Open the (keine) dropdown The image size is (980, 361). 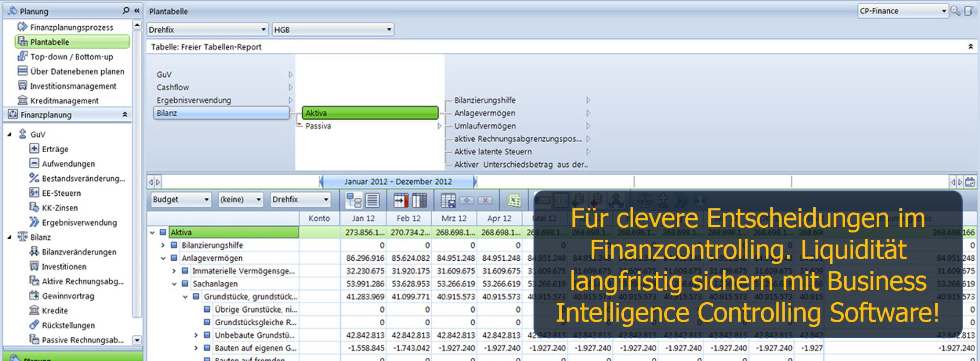(240, 199)
